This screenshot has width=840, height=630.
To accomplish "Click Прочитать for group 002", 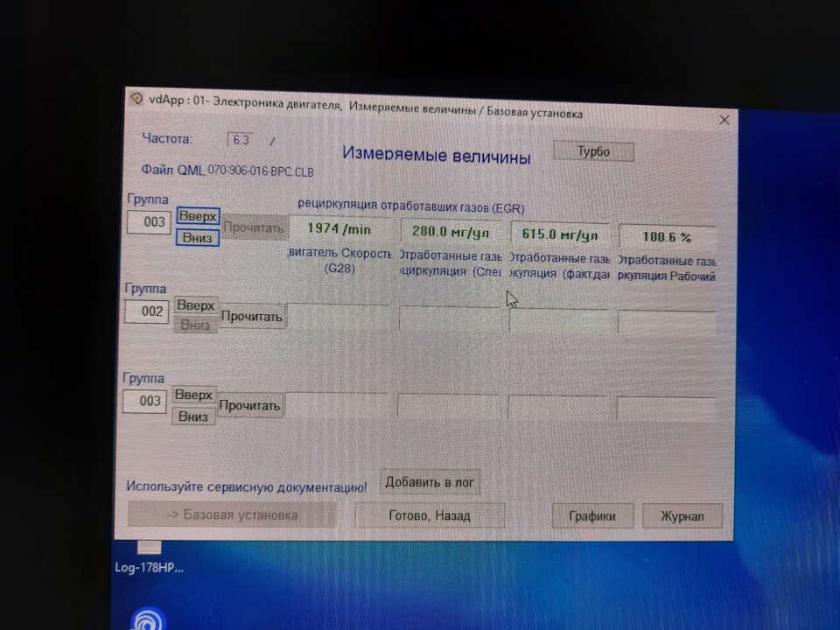I will point(252,317).
